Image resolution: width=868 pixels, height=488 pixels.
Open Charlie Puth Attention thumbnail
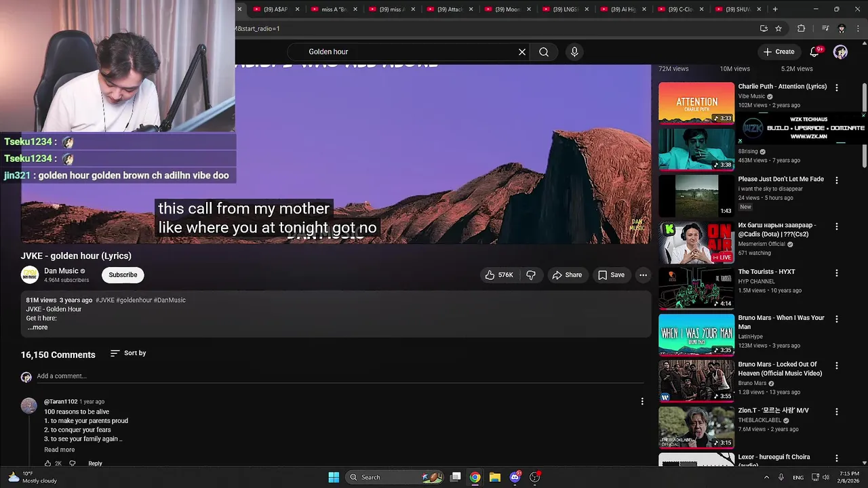(696, 103)
